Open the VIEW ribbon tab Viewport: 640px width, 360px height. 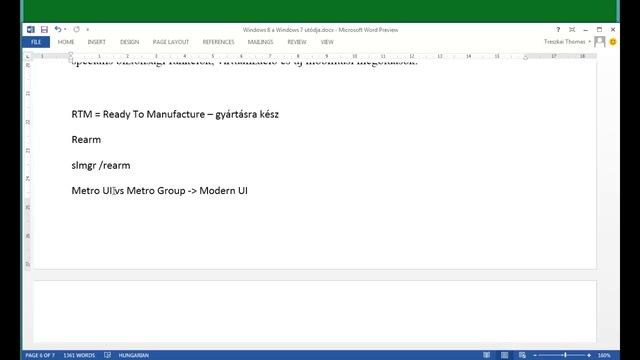click(x=327, y=42)
